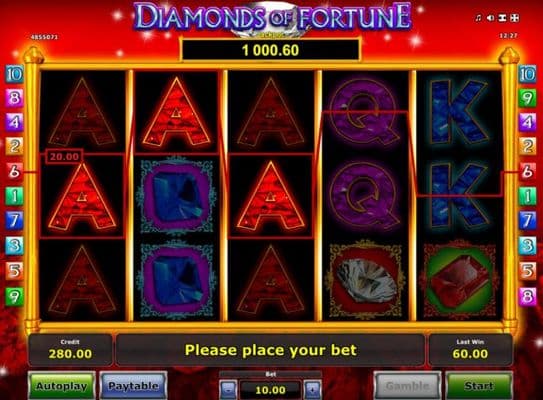Click the diamond symbol on fourth reel
Image resolution: width=543 pixels, height=400 pixels.
[x=366, y=281]
